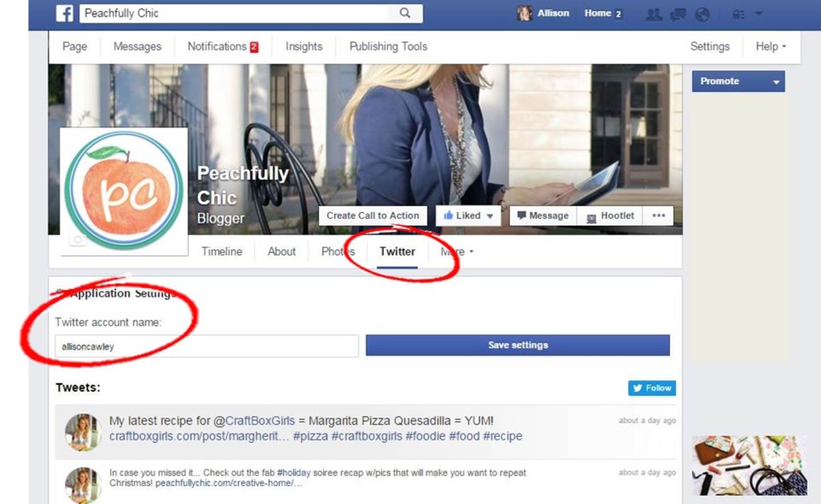Open the craftboxgirls.com/post link
Viewport: 821px width, 504px height.
199,436
